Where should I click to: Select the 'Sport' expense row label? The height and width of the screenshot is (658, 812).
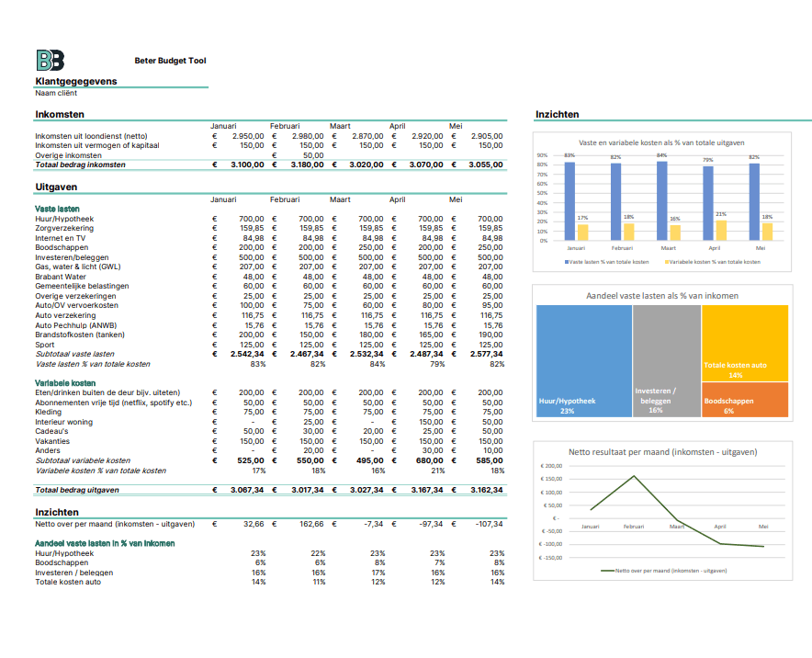point(44,345)
